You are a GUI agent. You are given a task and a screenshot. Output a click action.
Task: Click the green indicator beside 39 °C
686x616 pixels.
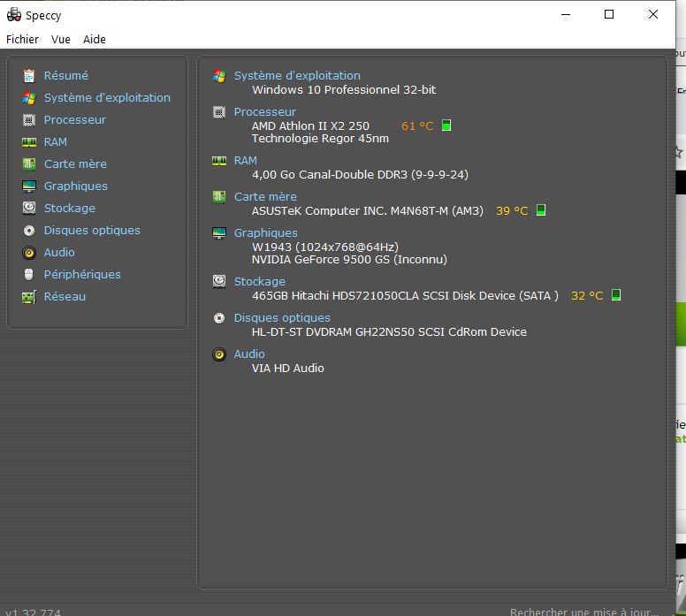tap(541, 210)
